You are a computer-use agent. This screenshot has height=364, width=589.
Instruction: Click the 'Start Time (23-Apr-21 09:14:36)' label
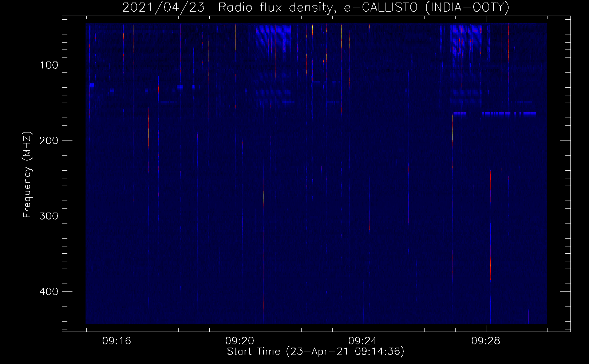(x=316, y=352)
